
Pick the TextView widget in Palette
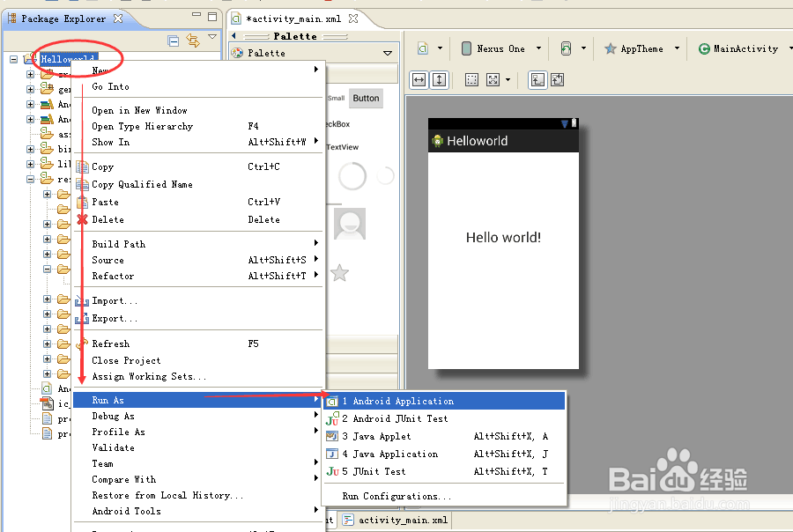[x=343, y=147]
